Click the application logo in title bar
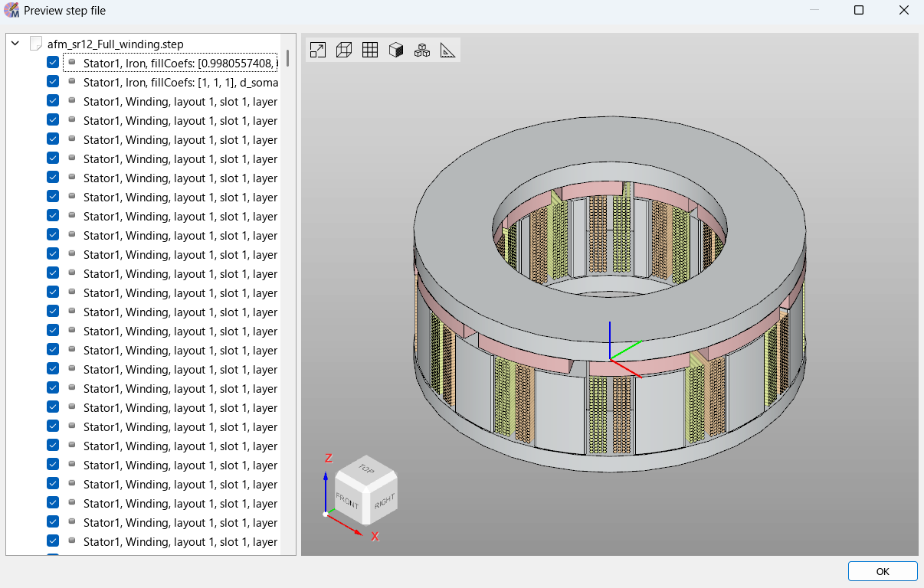Screen dimensions: 924x588 coord(11,10)
